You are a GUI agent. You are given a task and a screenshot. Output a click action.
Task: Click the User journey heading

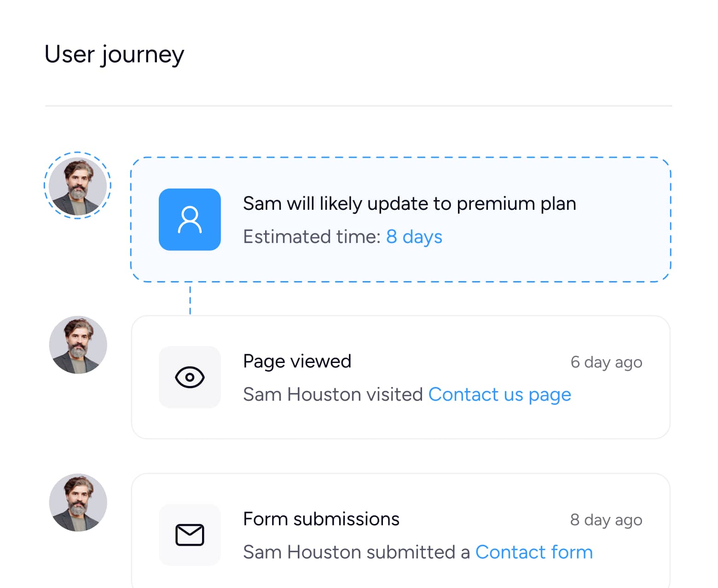[x=114, y=54]
